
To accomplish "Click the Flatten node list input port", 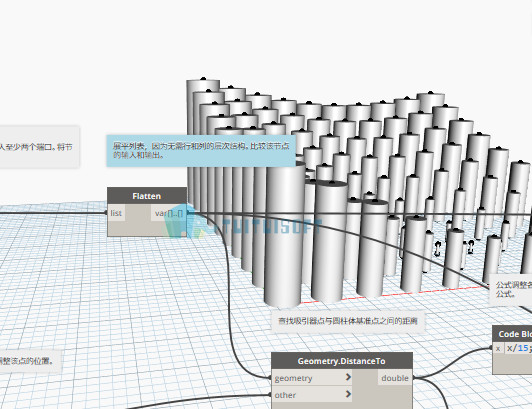I will (116, 213).
